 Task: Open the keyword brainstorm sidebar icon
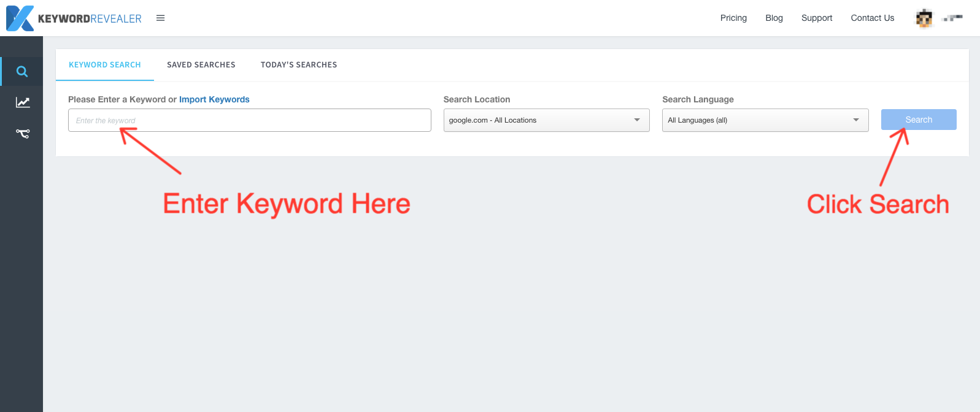(x=23, y=133)
